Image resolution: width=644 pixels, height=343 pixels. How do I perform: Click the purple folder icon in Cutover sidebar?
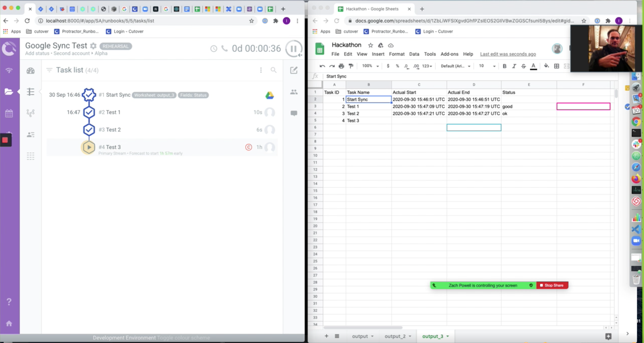[x=9, y=92]
